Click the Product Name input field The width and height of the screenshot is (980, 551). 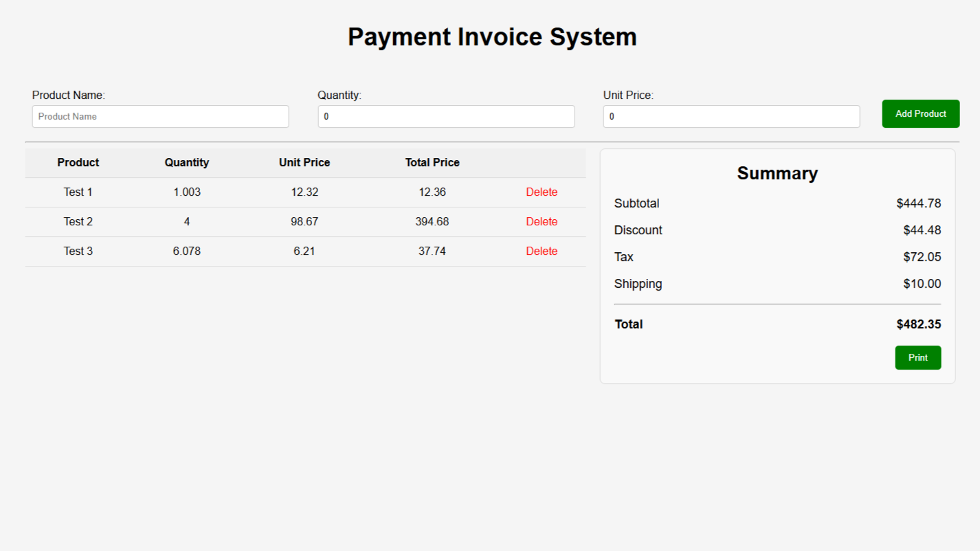pos(160,116)
